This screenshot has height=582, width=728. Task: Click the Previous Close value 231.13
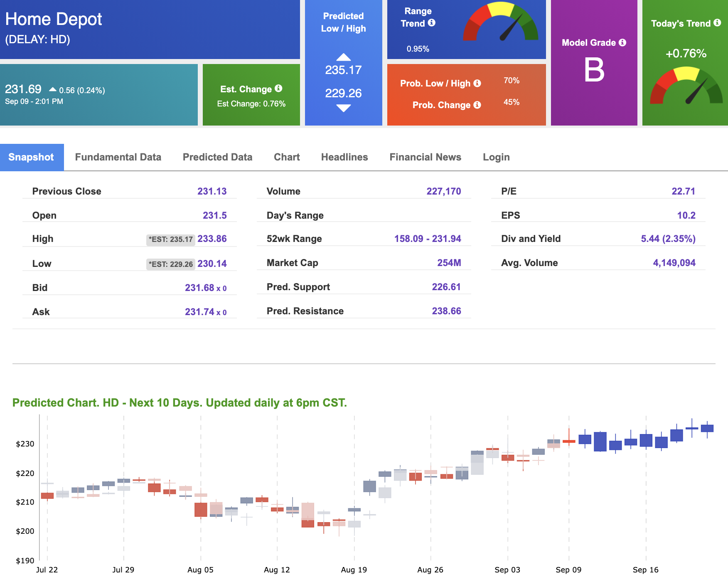point(212,191)
